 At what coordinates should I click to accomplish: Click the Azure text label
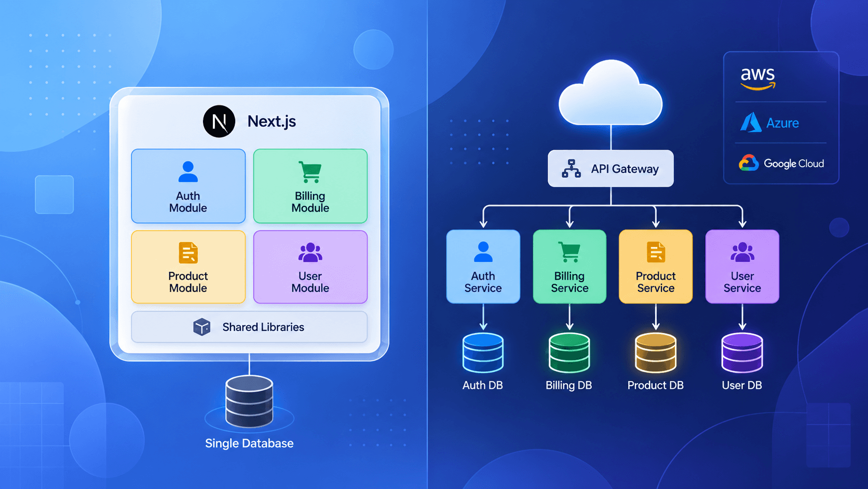pos(783,123)
